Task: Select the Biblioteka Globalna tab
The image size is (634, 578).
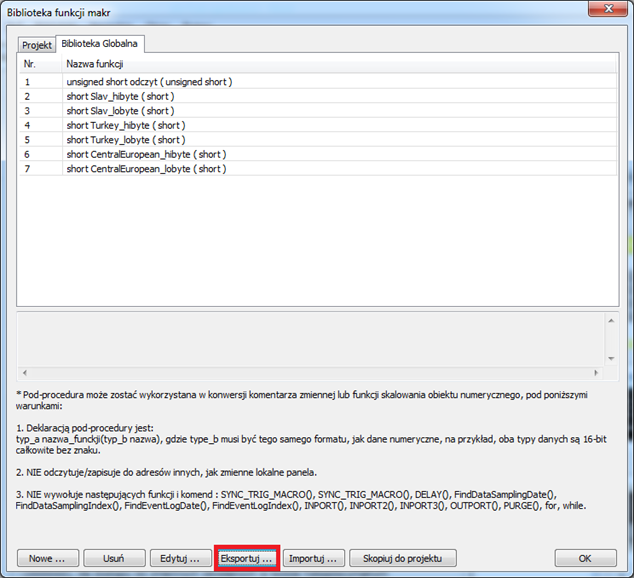Action: point(99,44)
